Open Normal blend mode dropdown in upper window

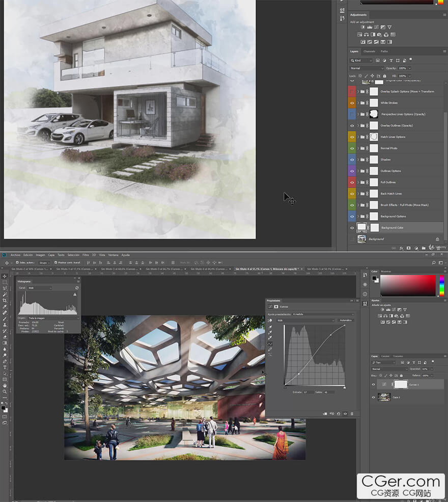[367, 68]
